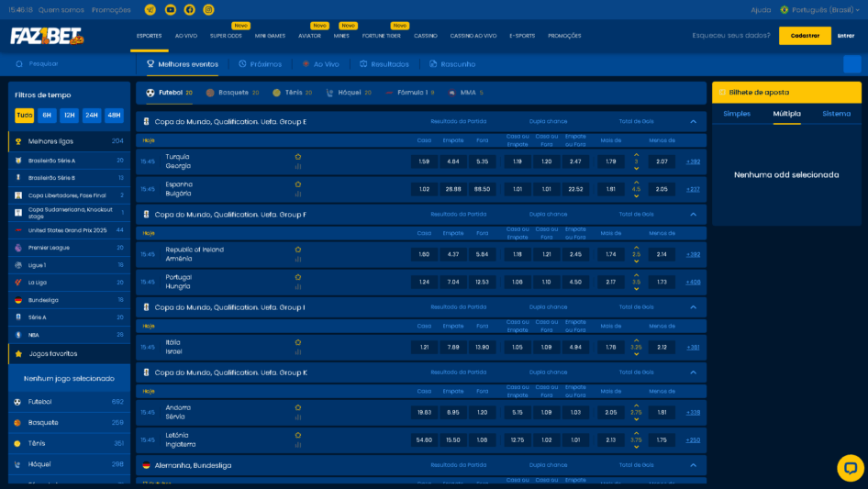This screenshot has height=489, width=868.
Task: Open statistics icon for Portugal vs Hungria
Action: click(298, 287)
